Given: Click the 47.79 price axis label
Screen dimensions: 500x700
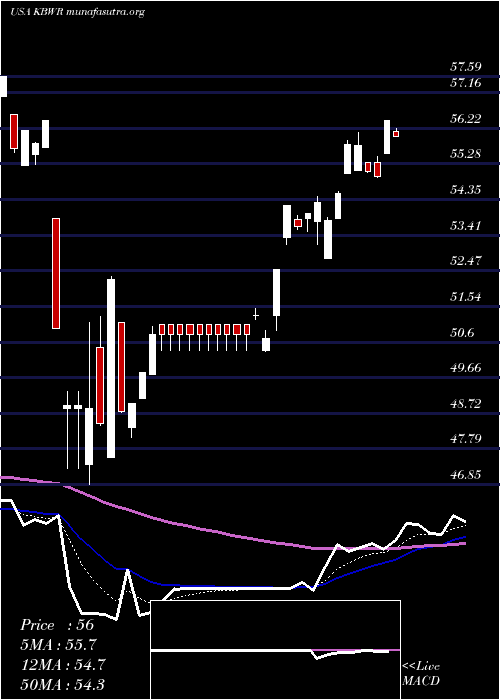Looking at the screenshot, I should [466, 439].
